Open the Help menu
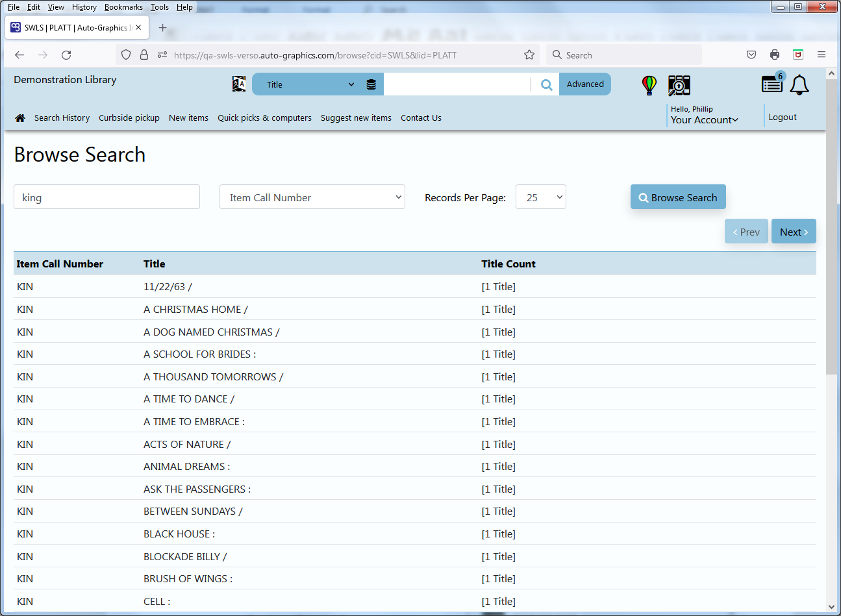This screenshot has height=616, width=841. point(184,7)
